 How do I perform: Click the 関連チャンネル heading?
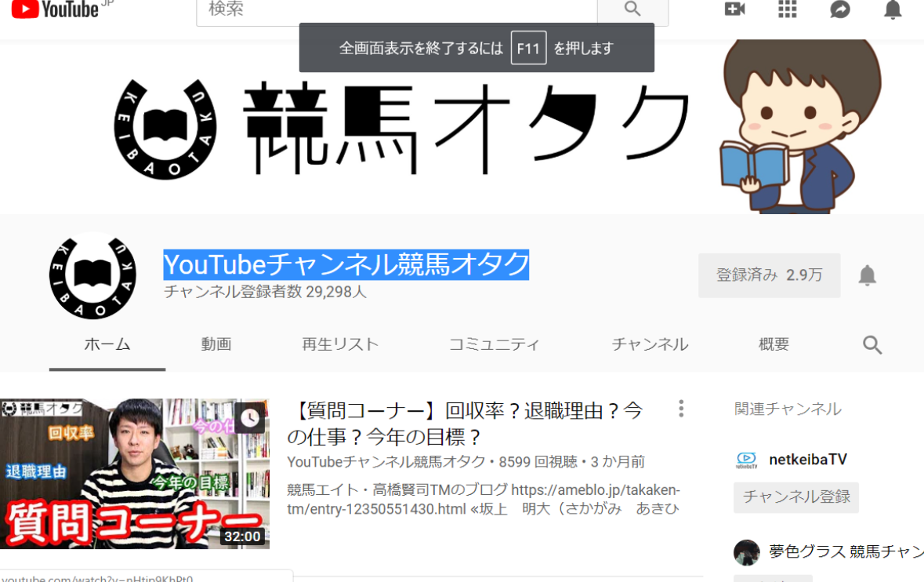[x=788, y=409]
